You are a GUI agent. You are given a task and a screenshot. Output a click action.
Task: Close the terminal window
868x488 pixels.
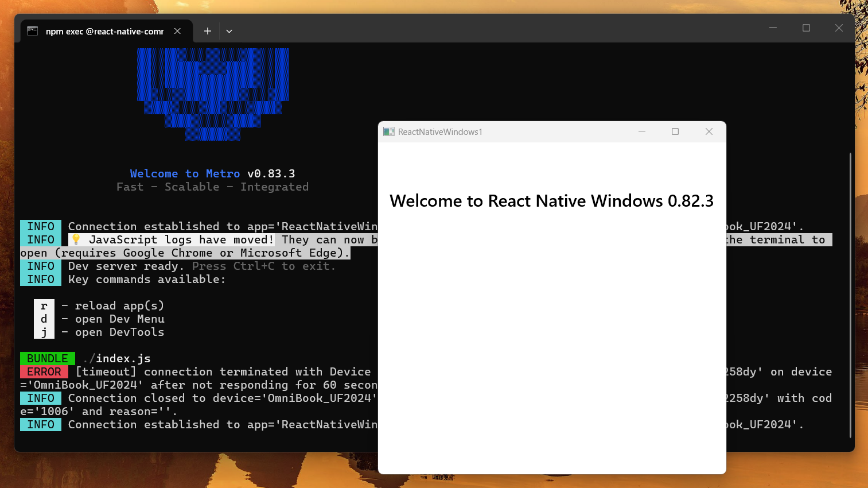tap(839, 28)
